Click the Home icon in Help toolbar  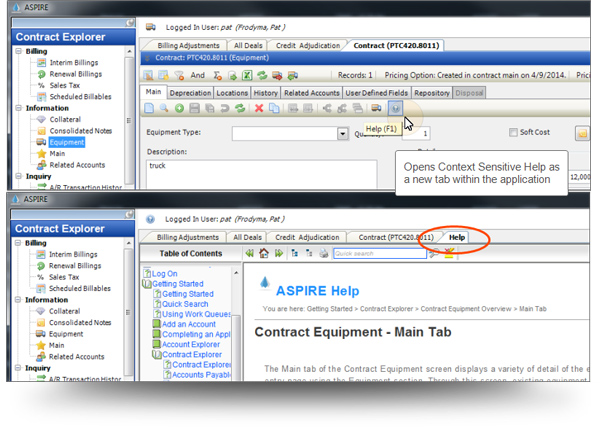pyautogui.click(x=264, y=253)
